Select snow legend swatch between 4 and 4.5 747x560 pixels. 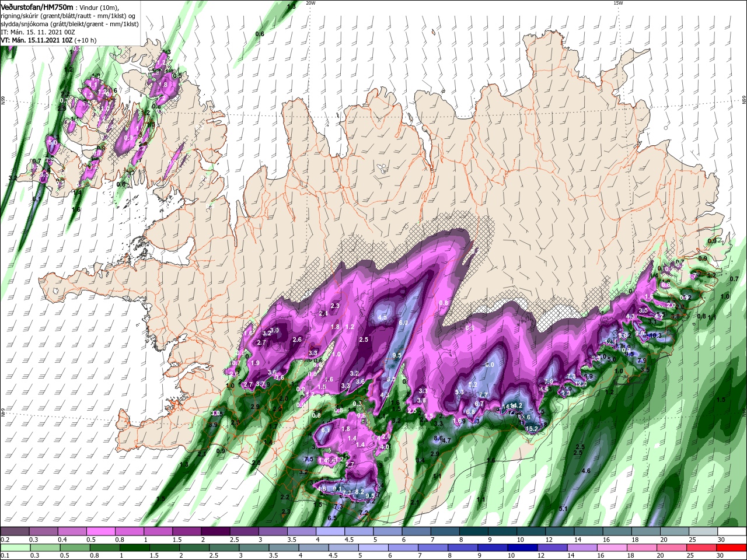(330, 531)
